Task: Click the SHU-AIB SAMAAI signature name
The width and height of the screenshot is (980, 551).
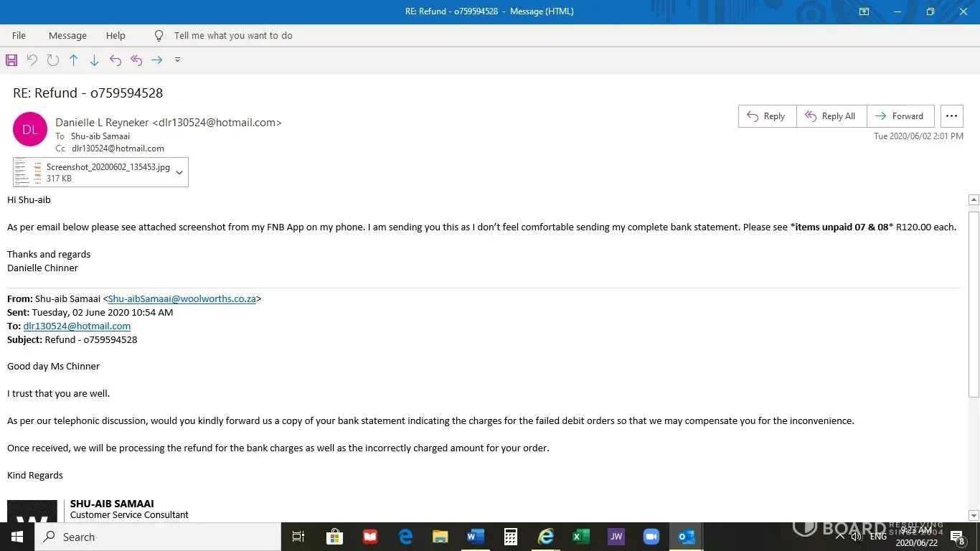Action: (112, 504)
